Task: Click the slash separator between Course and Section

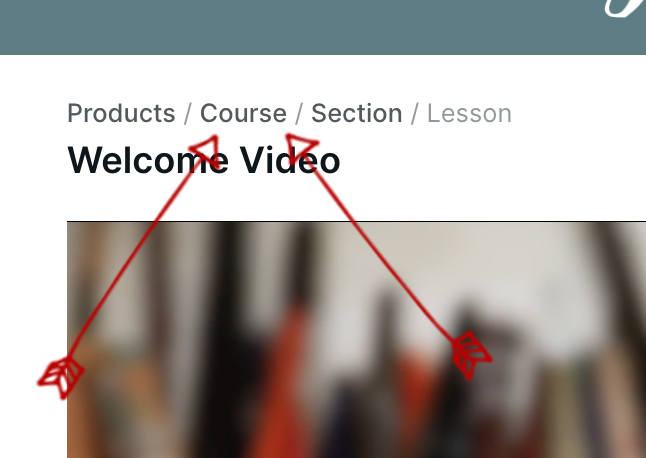Action: coord(299,114)
